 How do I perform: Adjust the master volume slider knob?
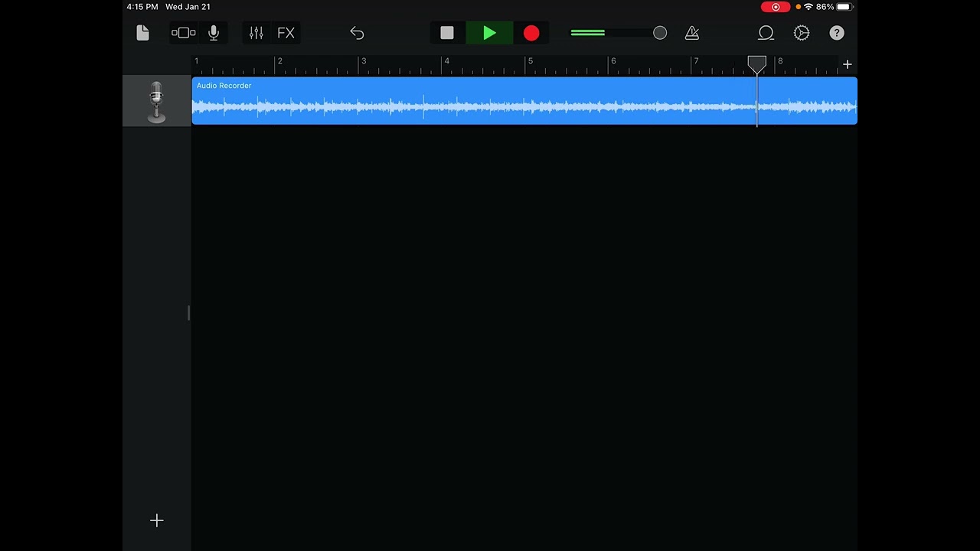tap(660, 33)
